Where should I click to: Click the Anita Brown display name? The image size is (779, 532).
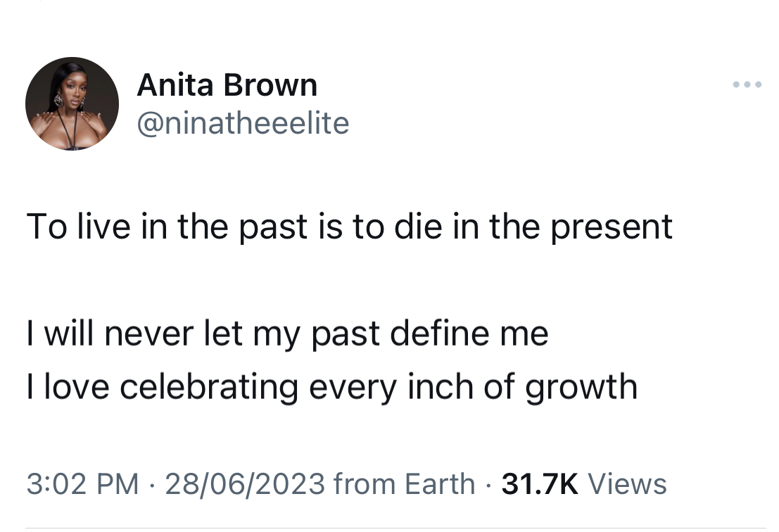(227, 85)
